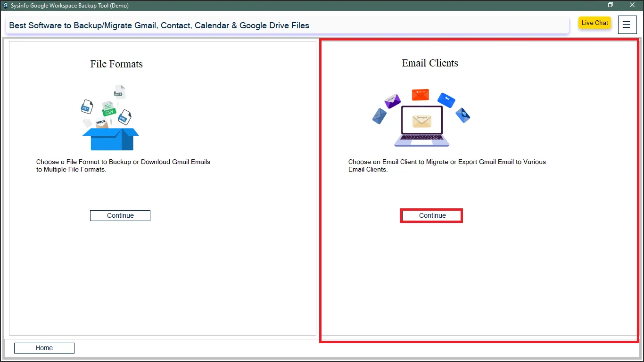Click the EML file icon

(124, 117)
